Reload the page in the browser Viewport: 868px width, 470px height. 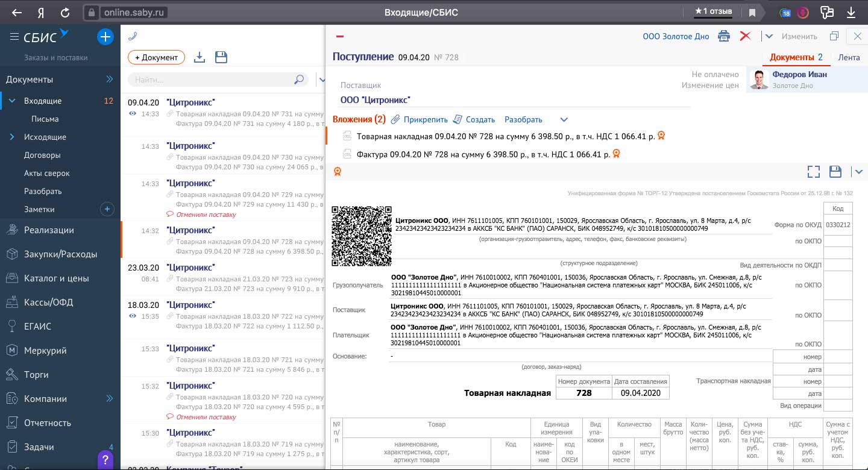(64, 12)
